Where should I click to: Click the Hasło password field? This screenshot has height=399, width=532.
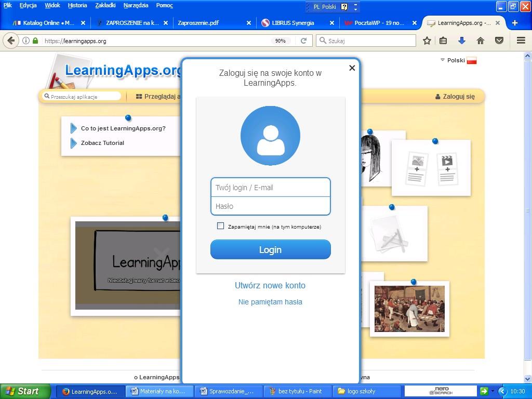point(270,206)
